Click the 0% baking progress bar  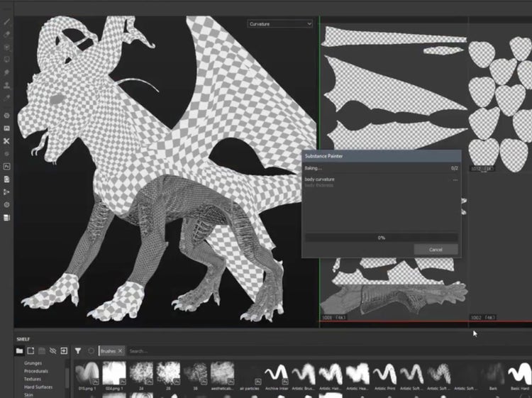tap(382, 238)
